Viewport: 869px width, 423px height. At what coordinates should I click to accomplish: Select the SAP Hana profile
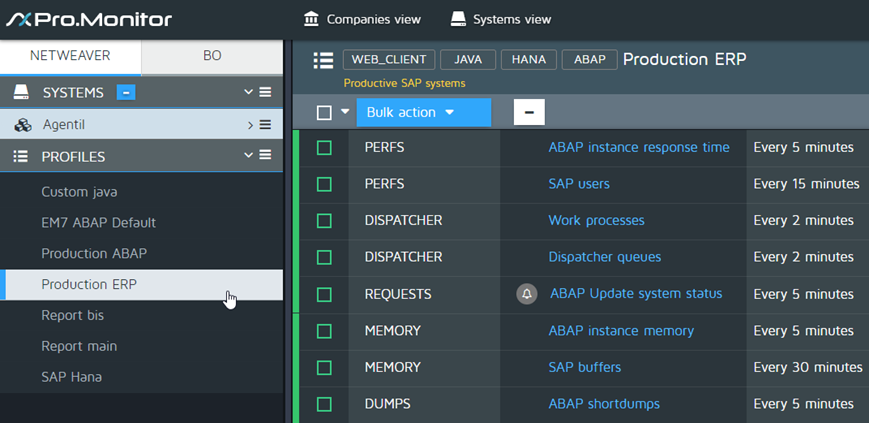click(x=71, y=378)
